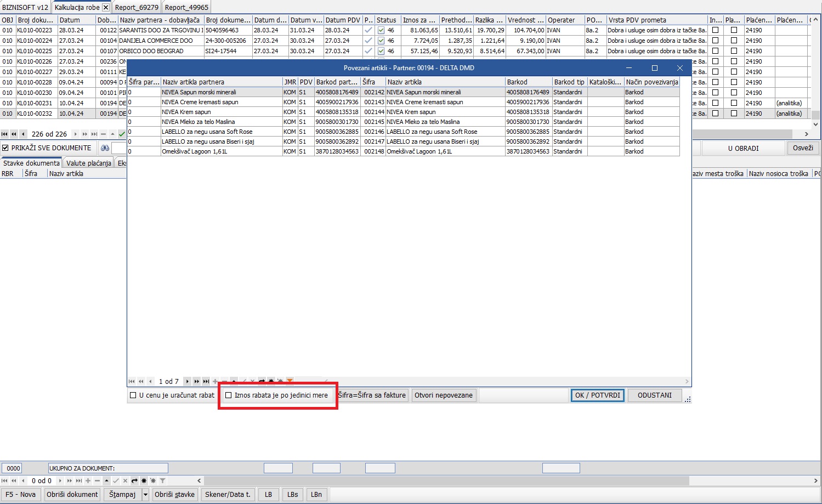Click add plus icon in bottom stavke navigator
Image resolution: width=822 pixels, height=504 pixels.
pyautogui.click(x=88, y=481)
